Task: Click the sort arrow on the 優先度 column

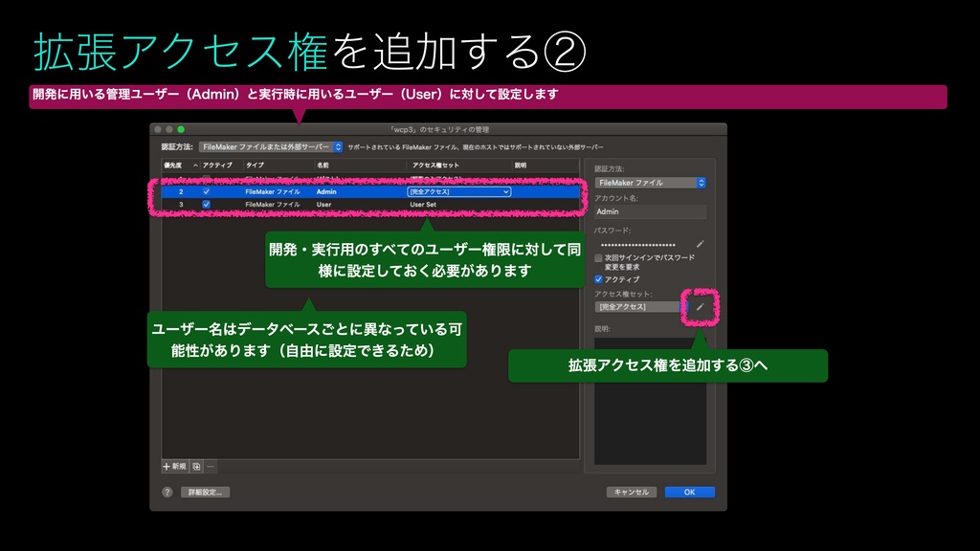Action: coord(194,165)
